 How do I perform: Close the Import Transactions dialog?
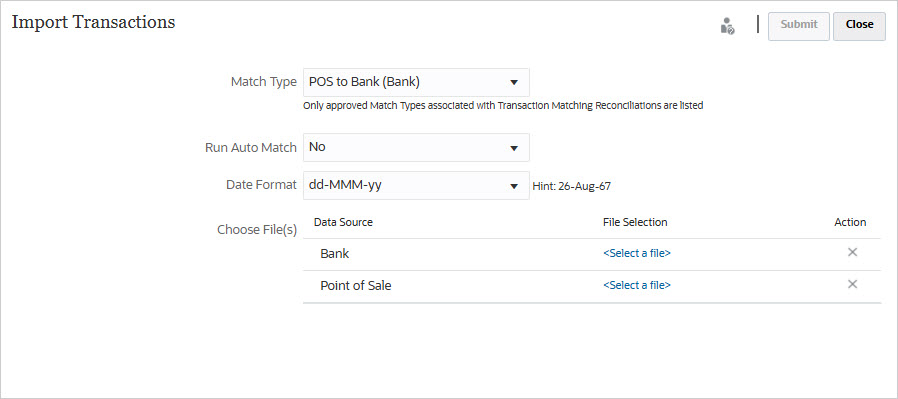pyautogui.click(x=860, y=26)
